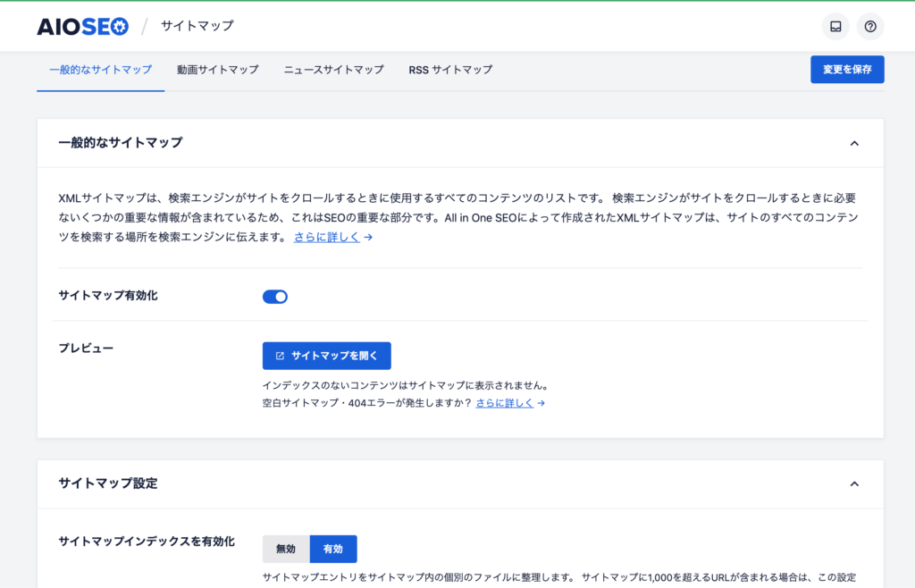Follow さらに詳しく link in XML description
Screen dimensions: 915x588
327,238
